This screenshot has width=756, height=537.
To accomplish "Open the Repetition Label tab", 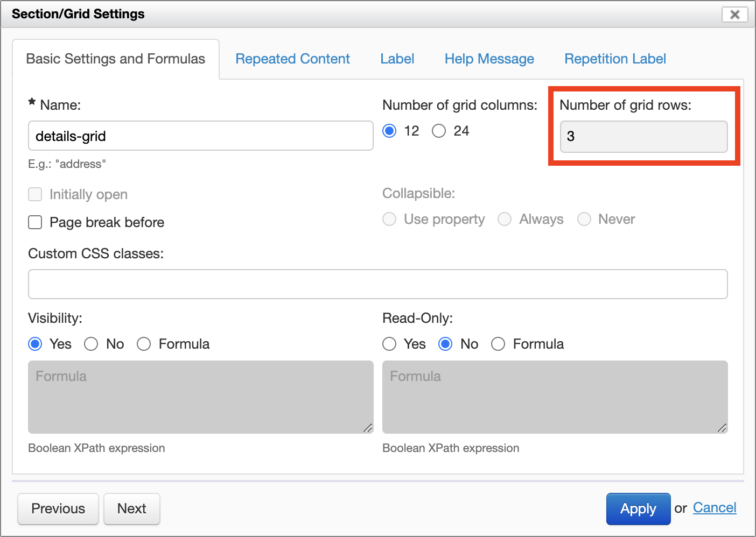I will click(x=615, y=59).
